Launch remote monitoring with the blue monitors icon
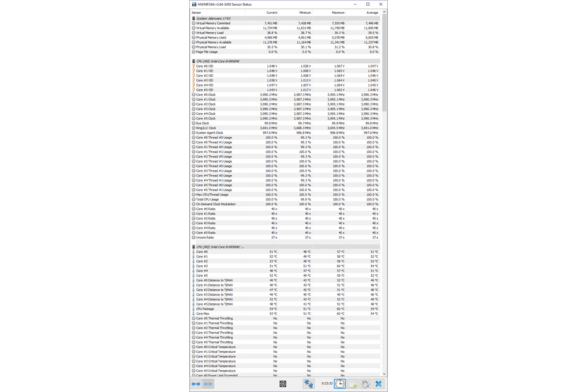This screenshot has height=392, width=577. pyautogui.click(x=309, y=383)
